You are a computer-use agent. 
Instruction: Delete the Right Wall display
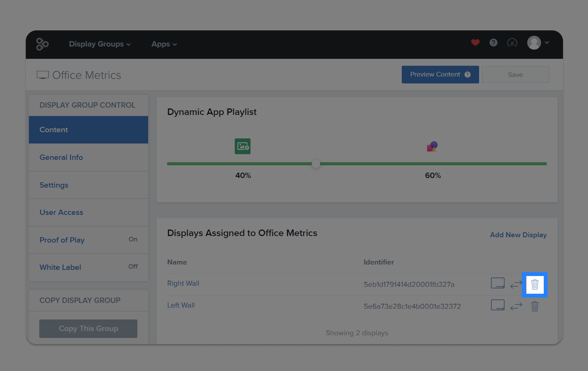(535, 284)
